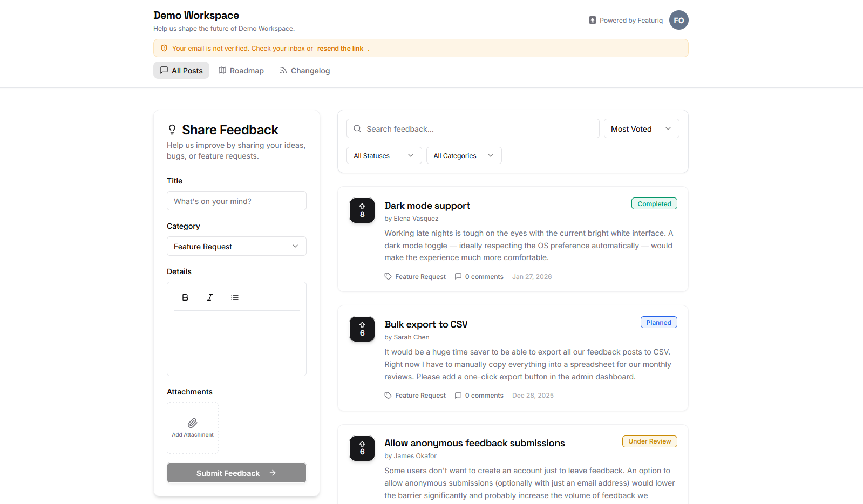Click the search magnifier icon
The width and height of the screenshot is (863, 504).
pyautogui.click(x=357, y=128)
